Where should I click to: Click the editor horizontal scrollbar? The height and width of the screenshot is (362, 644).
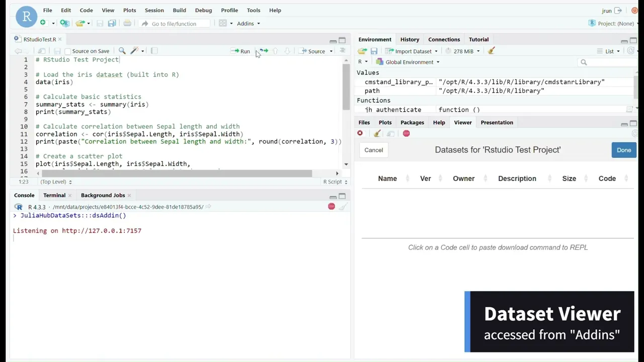click(x=177, y=173)
